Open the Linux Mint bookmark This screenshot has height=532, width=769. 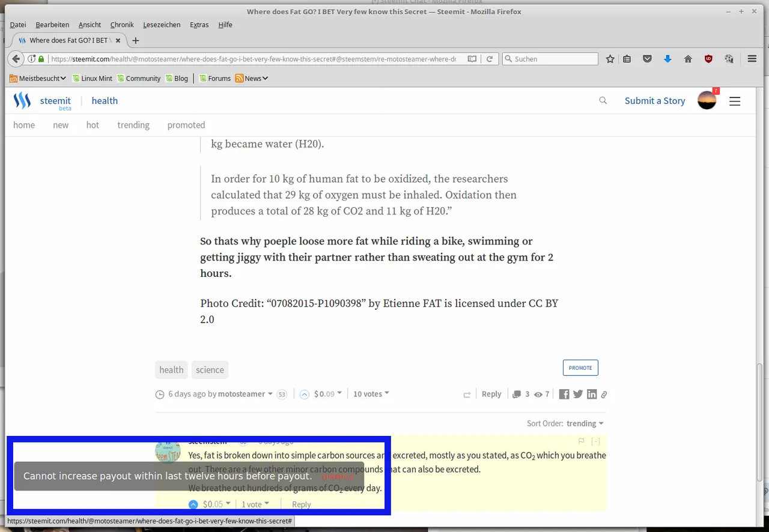[x=93, y=78]
